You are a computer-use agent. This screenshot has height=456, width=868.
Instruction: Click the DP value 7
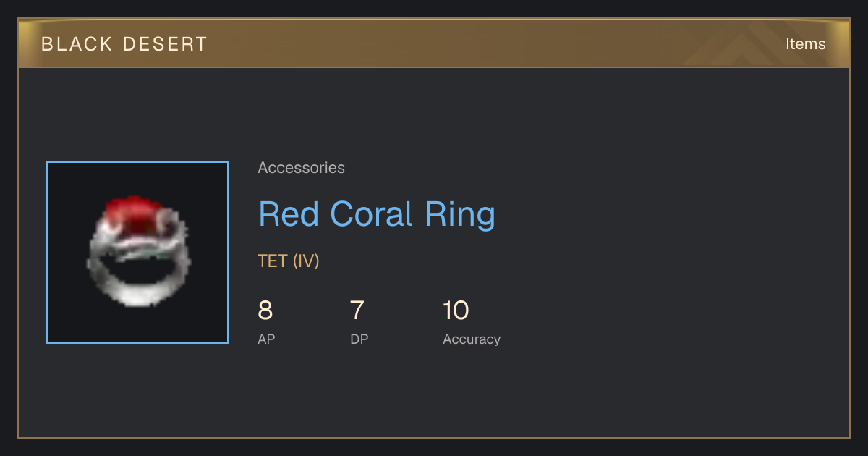click(357, 311)
